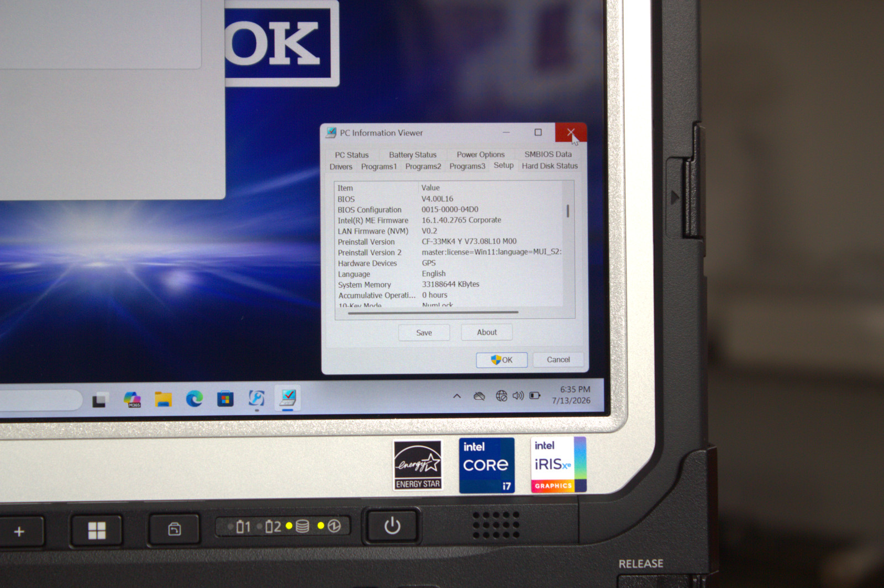The image size is (884, 588).
Task: Switch to the Programs1 tab
Action: [379, 166]
